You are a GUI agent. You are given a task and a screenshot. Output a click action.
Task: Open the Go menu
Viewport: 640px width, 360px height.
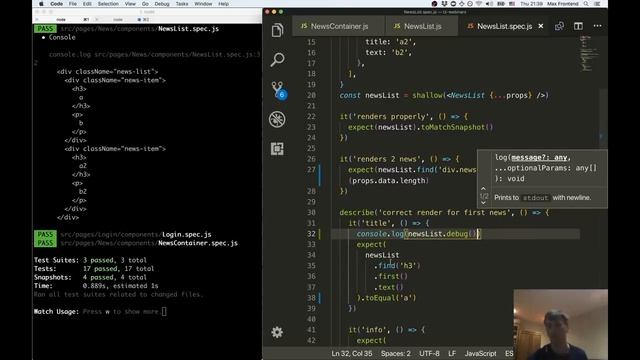pyautogui.click(x=145, y=4)
